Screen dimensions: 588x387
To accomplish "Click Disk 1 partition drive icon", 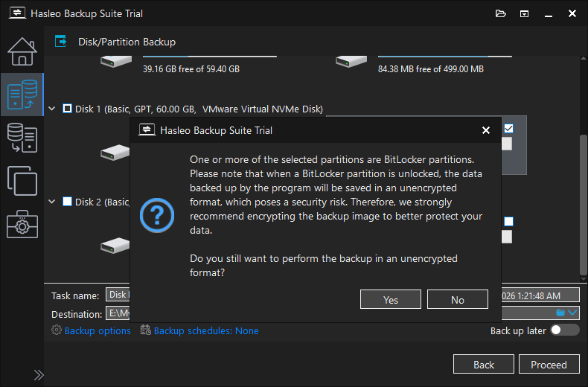I will click(x=115, y=153).
